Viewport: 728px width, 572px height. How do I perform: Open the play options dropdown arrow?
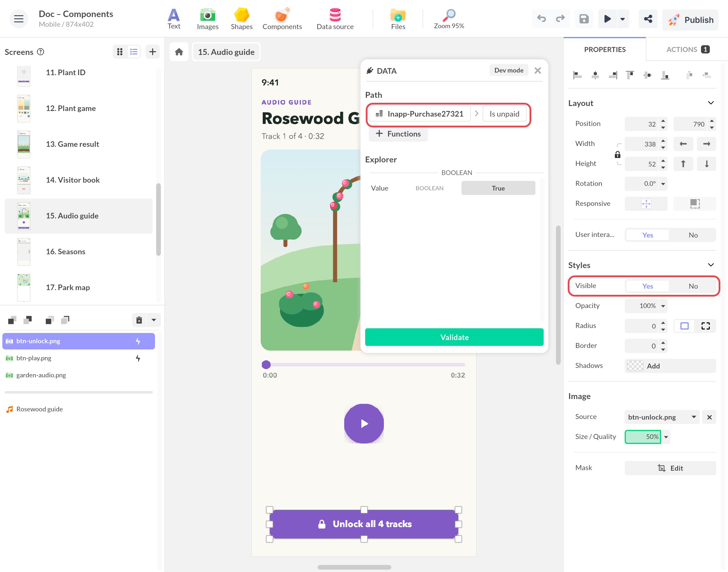pos(622,19)
